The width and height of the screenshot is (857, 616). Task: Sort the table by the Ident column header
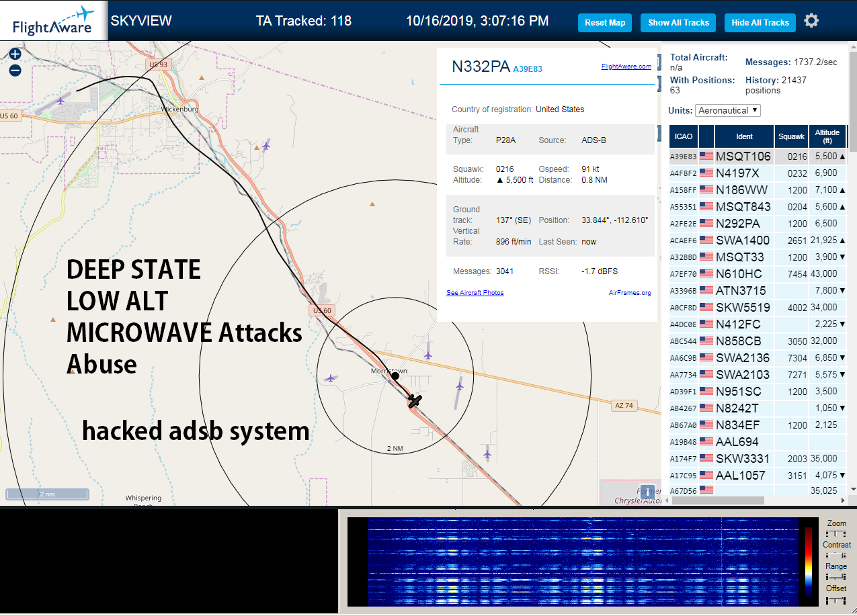744,136
